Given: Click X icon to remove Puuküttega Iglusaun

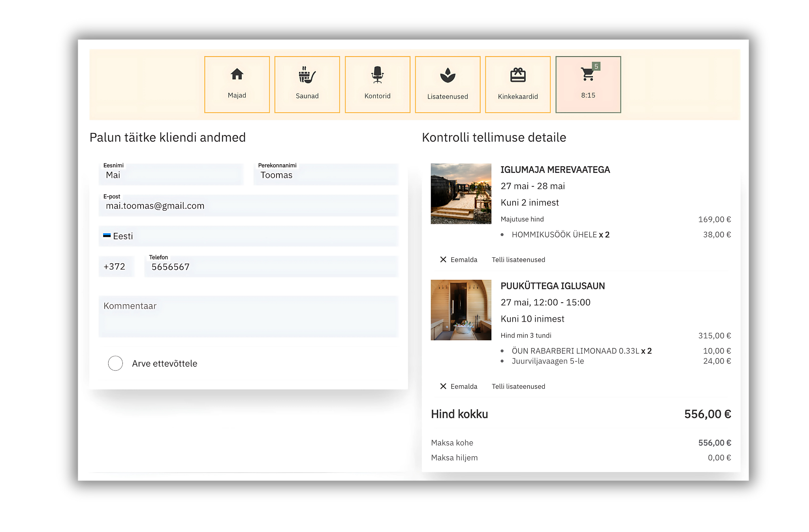Looking at the screenshot, I should pyautogui.click(x=443, y=386).
